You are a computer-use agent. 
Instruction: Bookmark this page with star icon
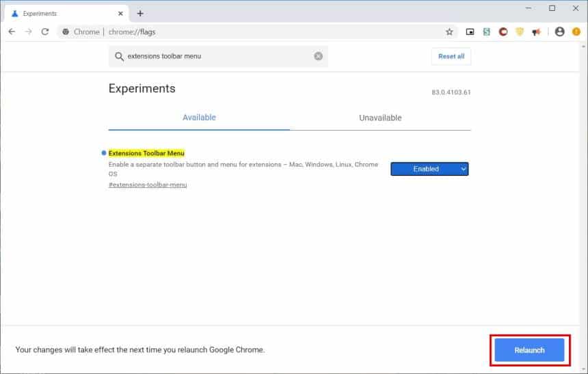tap(449, 32)
